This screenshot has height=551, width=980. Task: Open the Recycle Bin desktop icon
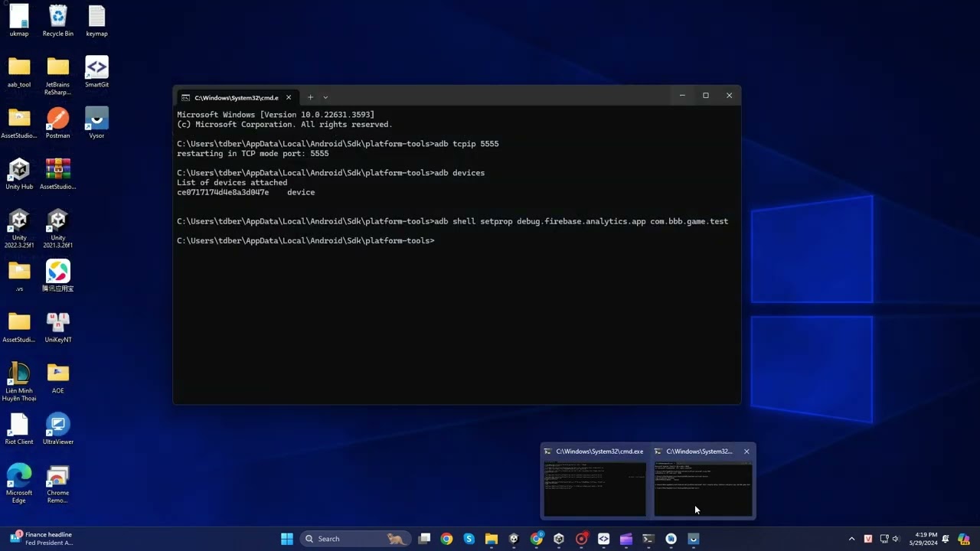[x=58, y=21]
